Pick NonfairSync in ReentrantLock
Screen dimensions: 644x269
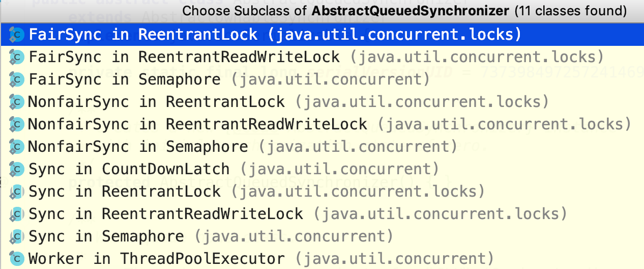[x=322, y=102]
